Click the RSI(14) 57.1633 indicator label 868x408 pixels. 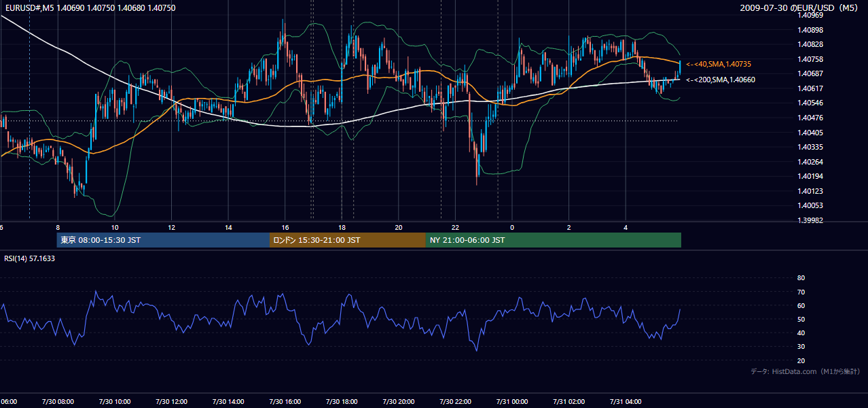click(30, 258)
